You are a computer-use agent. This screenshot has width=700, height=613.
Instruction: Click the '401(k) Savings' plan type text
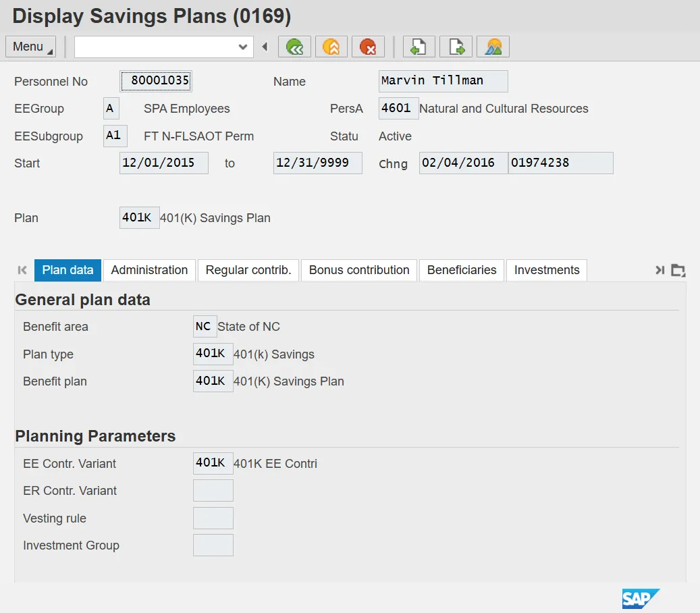(x=273, y=354)
